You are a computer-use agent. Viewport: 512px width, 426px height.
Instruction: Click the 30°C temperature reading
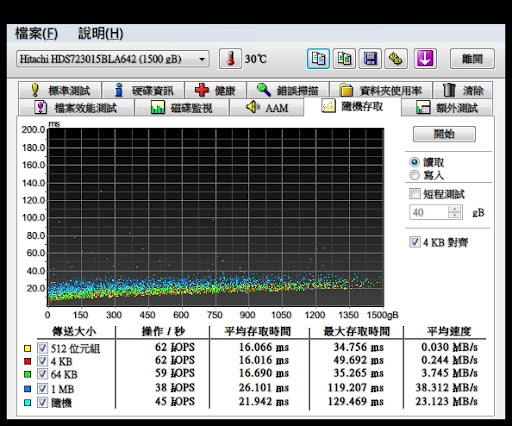256,59
